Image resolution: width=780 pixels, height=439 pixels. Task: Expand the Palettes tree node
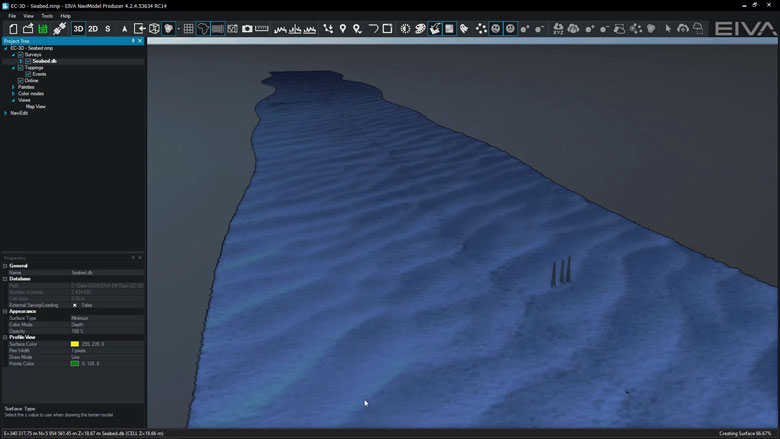tap(13, 87)
